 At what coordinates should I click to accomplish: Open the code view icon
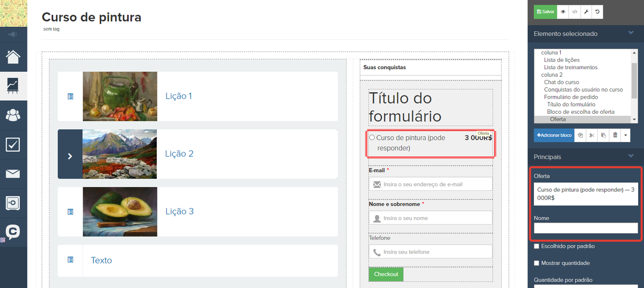click(x=575, y=11)
